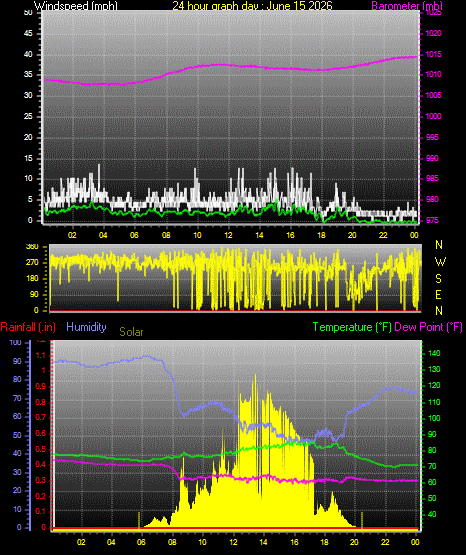Click the Humidity legend label
Image resolution: width=466 pixels, height=555 pixels.
tap(86, 327)
